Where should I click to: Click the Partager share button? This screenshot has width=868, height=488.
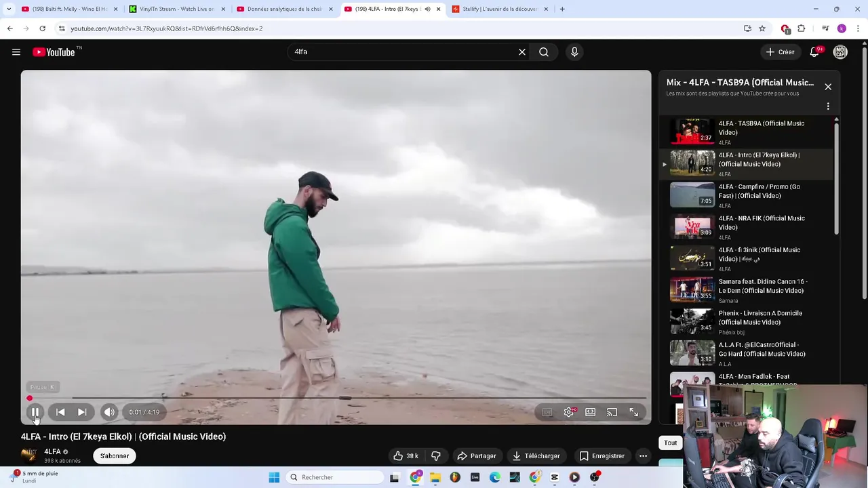click(477, 456)
